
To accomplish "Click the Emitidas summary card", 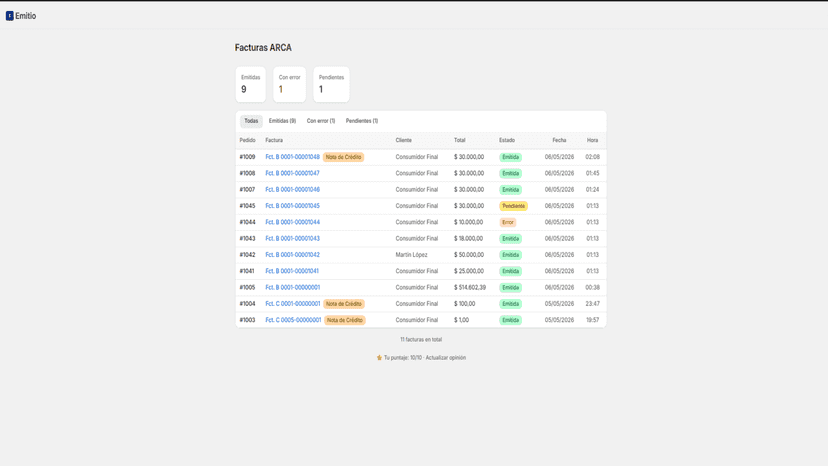I will coord(250,84).
